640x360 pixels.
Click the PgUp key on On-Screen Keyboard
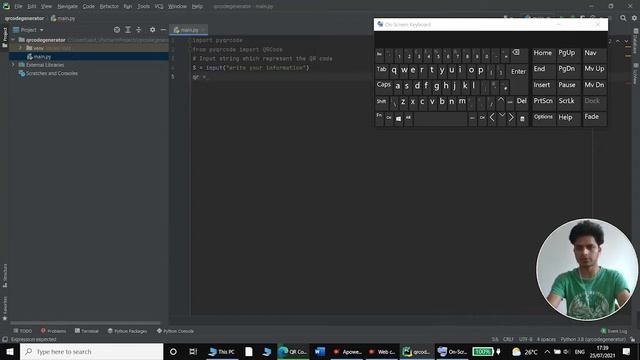coord(568,54)
